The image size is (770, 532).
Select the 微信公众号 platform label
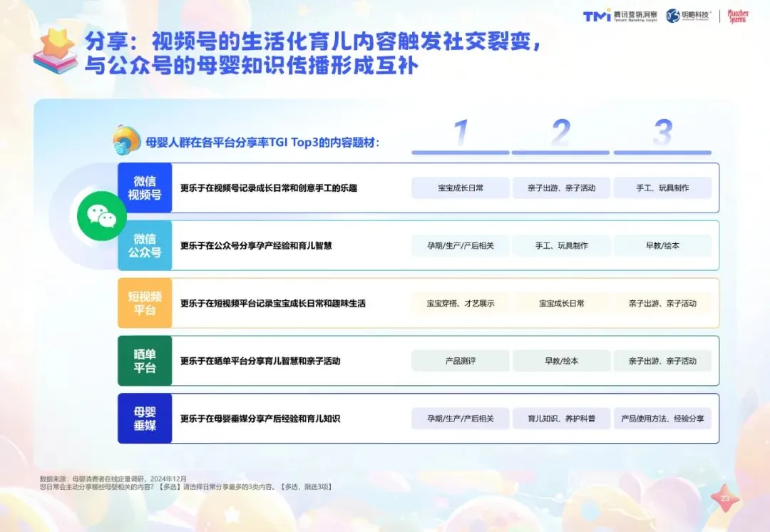click(145, 245)
